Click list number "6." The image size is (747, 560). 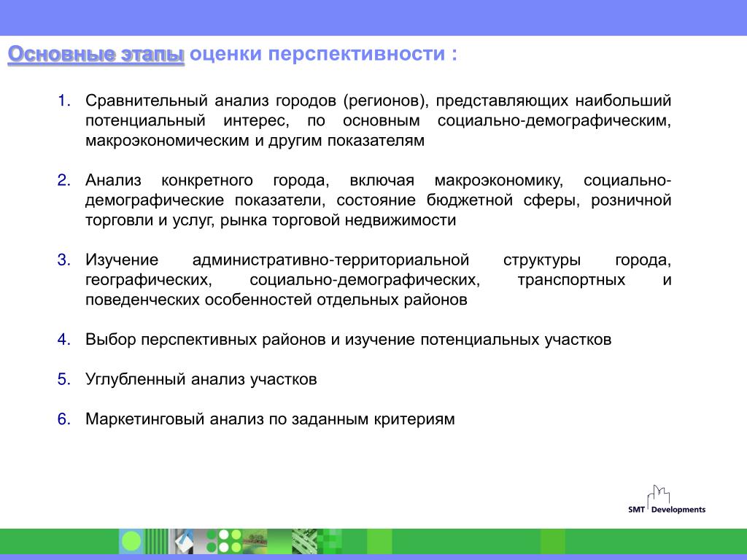(64, 419)
